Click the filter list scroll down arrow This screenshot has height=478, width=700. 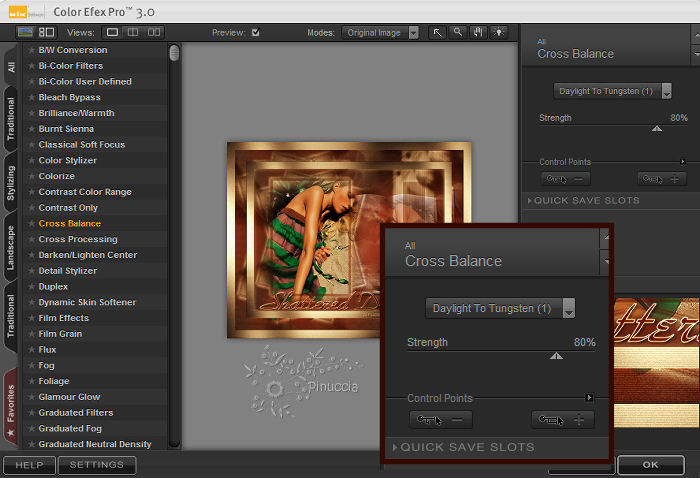coord(175,444)
